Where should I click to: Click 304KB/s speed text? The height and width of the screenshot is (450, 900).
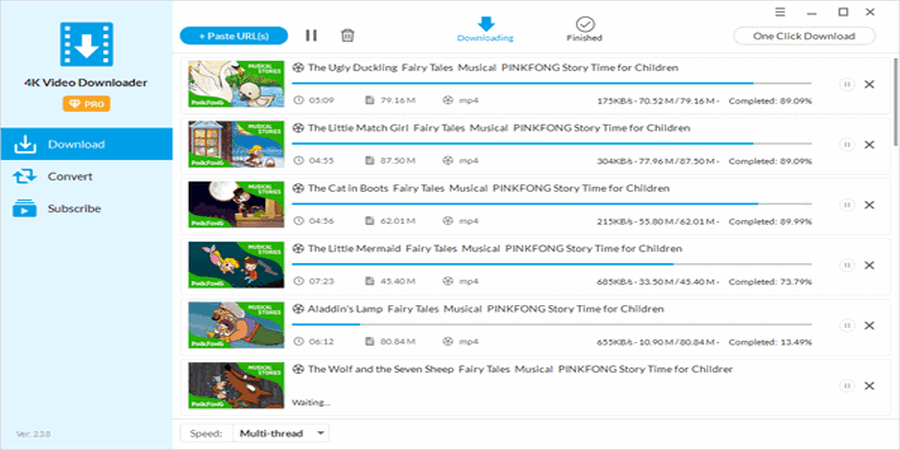(x=615, y=161)
